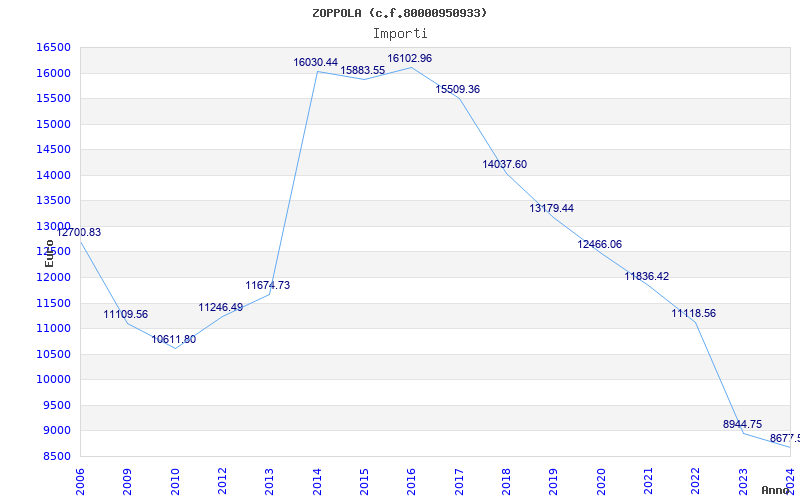Click the x-axis year 2006
The width and height of the screenshot is (800, 500).
(x=80, y=482)
